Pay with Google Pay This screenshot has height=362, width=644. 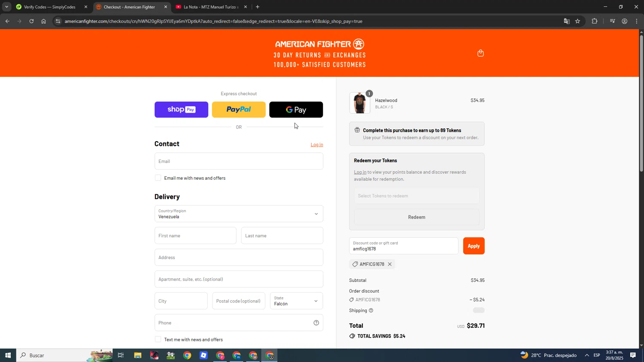pos(296,110)
